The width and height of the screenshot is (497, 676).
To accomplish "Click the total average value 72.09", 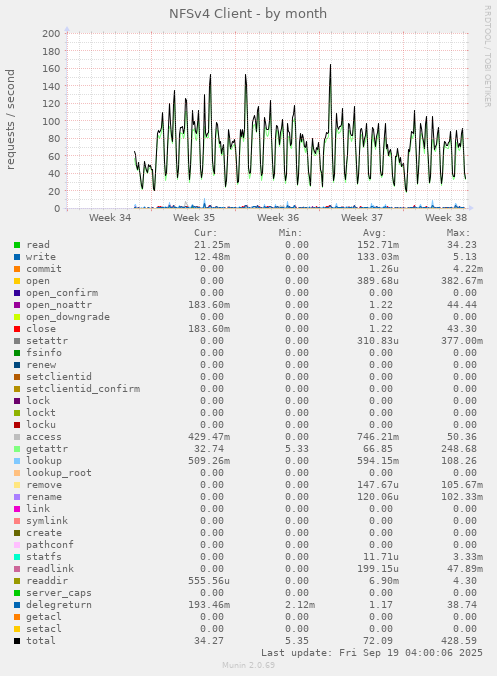I will point(378,641).
